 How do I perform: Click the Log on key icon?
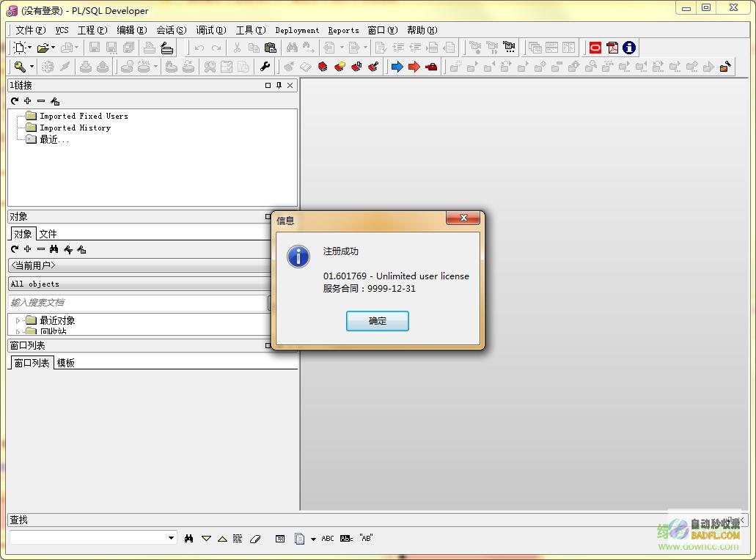(x=20, y=67)
